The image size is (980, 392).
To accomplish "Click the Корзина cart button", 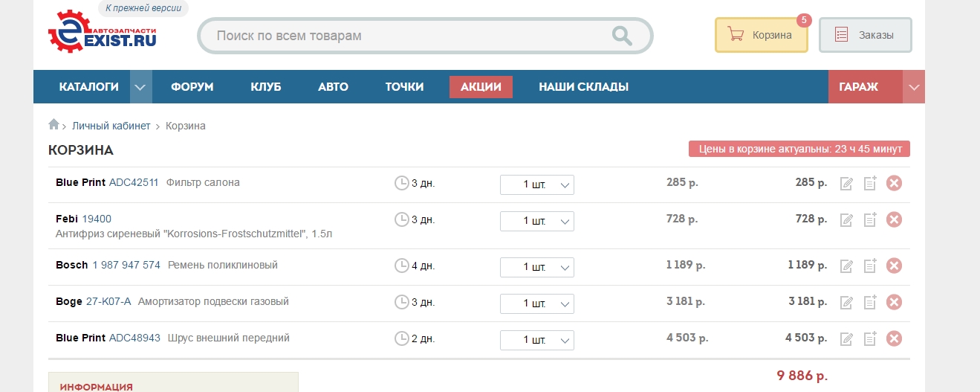I will (762, 35).
